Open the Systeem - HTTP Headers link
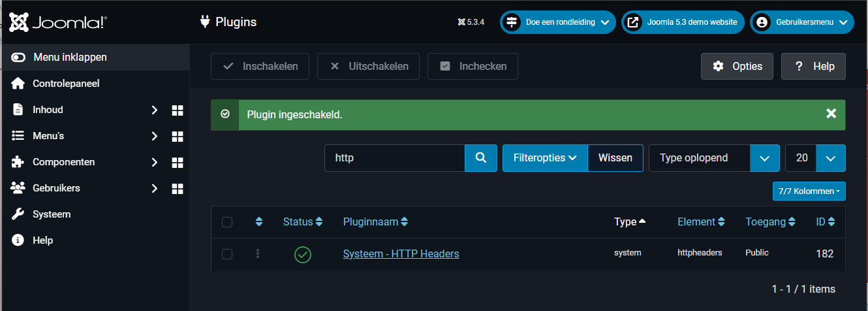 point(401,254)
